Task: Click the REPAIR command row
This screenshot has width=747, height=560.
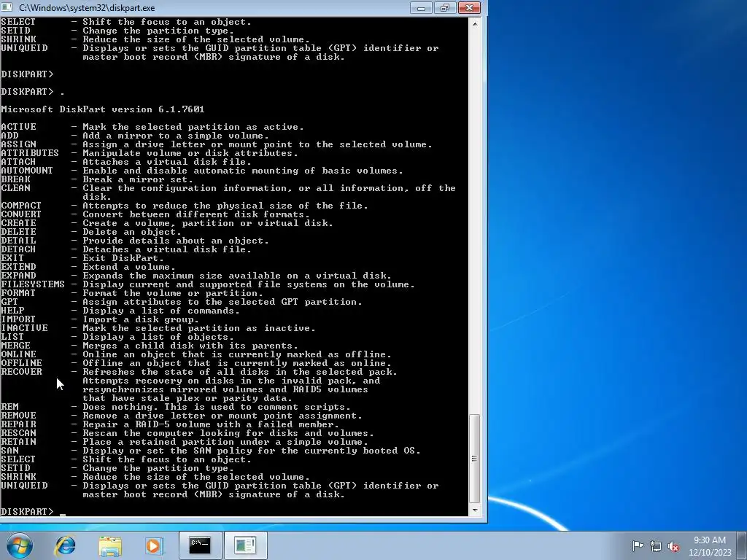Action: point(169,424)
